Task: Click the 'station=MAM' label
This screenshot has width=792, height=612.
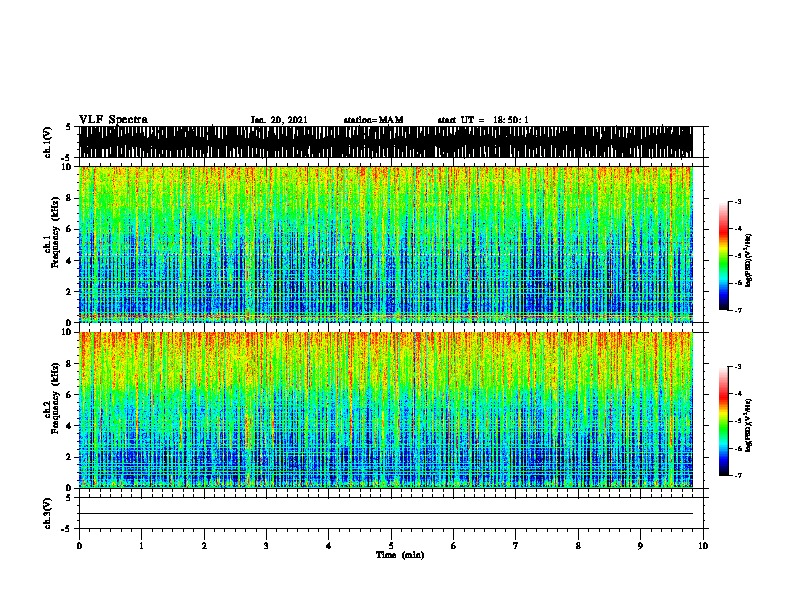Action: (x=373, y=120)
